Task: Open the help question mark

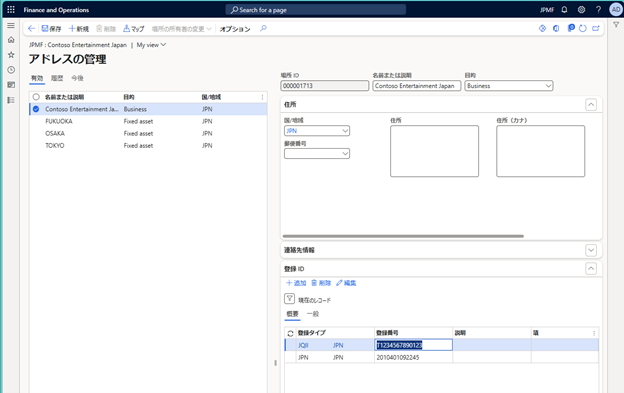Action: click(x=598, y=10)
